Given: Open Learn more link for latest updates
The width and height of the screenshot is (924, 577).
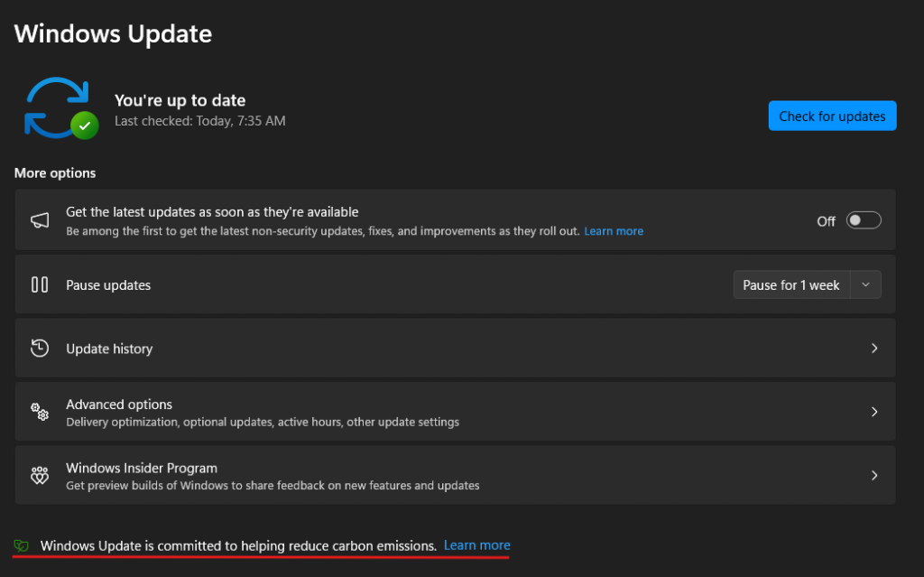Looking at the screenshot, I should click(x=614, y=231).
